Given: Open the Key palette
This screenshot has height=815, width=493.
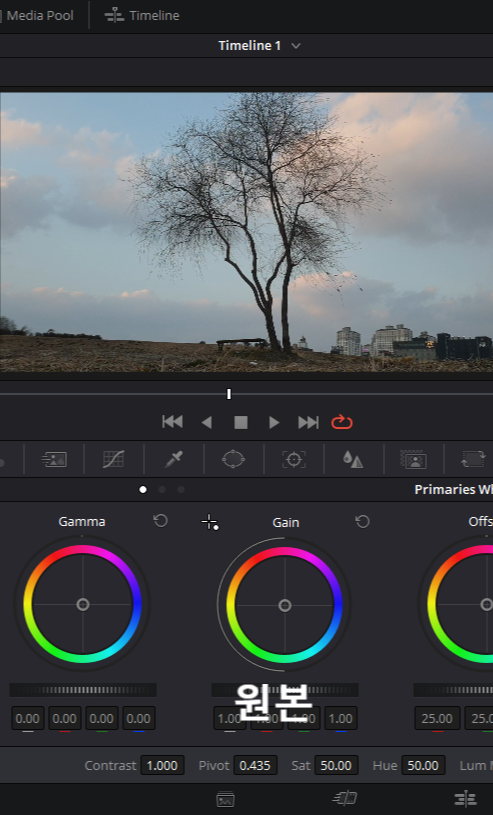Looking at the screenshot, I should (x=413, y=459).
